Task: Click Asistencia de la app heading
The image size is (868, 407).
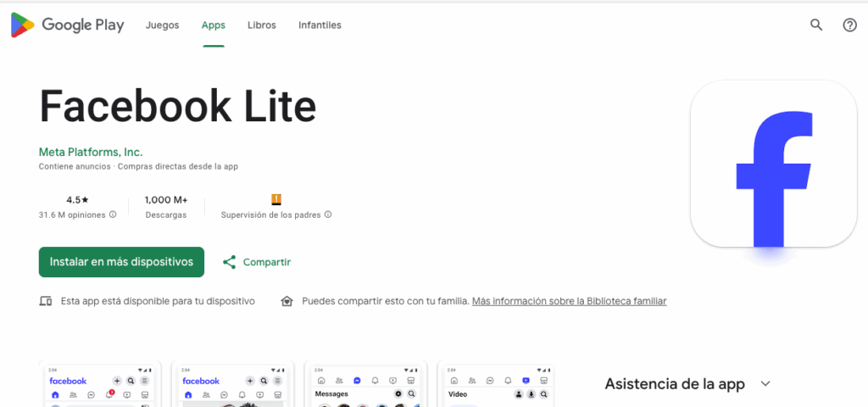Action: pyautogui.click(x=675, y=384)
